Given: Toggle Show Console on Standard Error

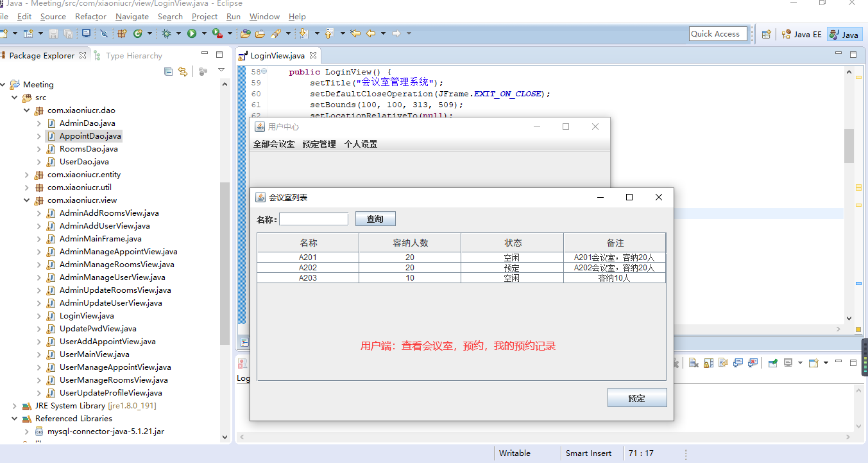Looking at the screenshot, I should click(x=753, y=363).
